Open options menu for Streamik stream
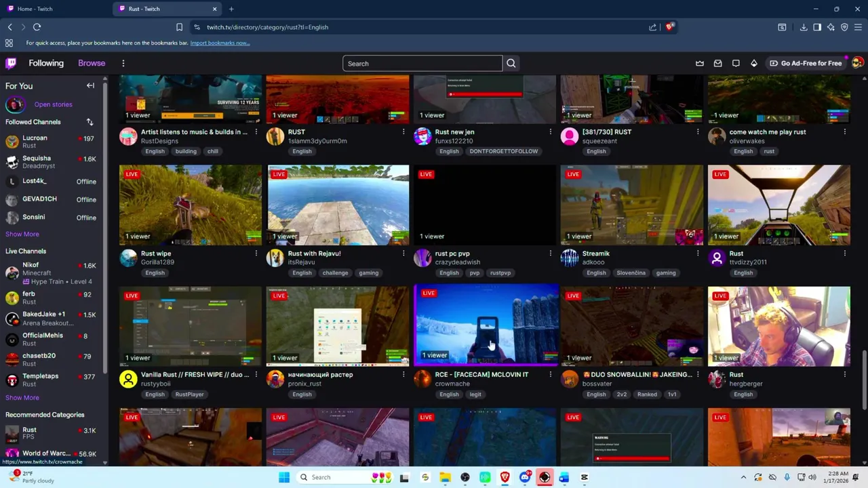Viewport: 868px width, 488px height. click(698, 253)
